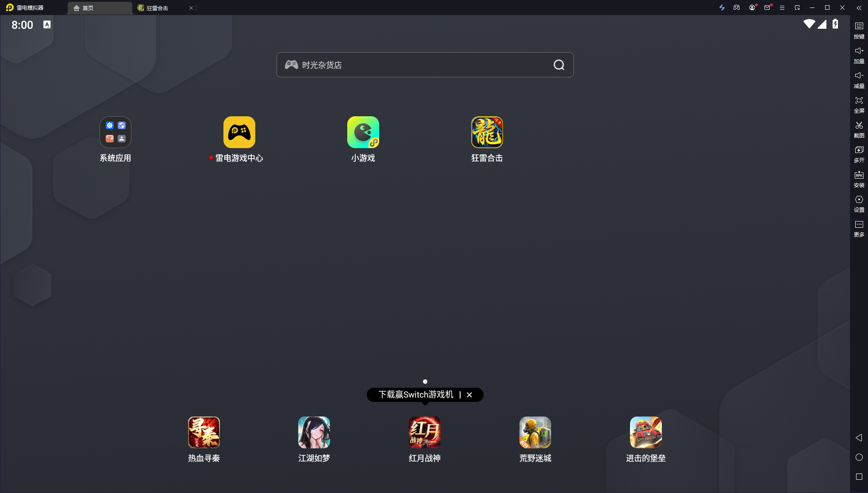Tap Android back triangle button

click(x=859, y=438)
